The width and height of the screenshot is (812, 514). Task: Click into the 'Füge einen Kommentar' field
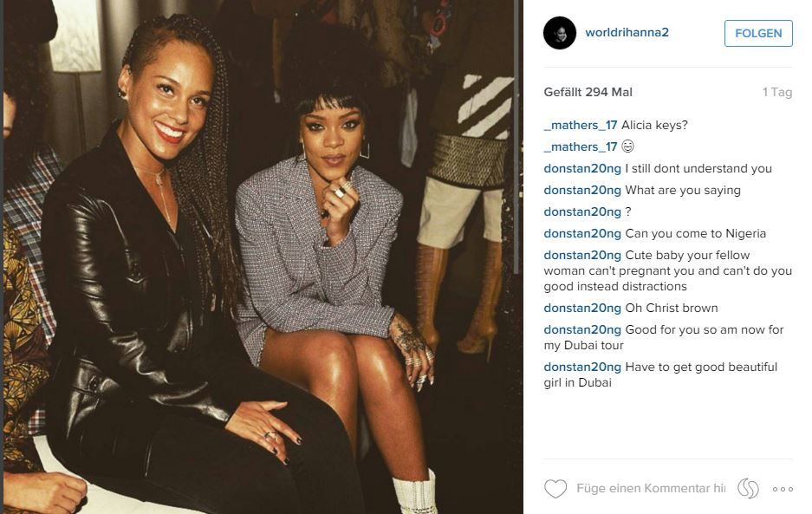[651, 489]
